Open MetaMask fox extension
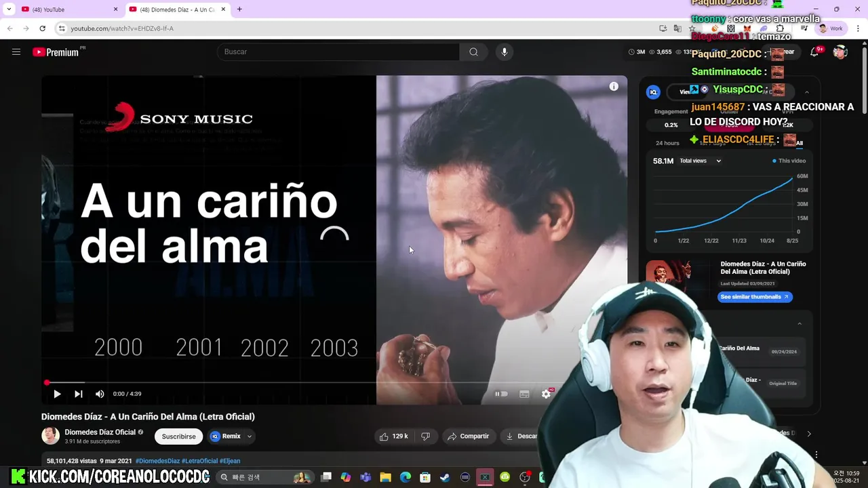 click(x=747, y=28)
